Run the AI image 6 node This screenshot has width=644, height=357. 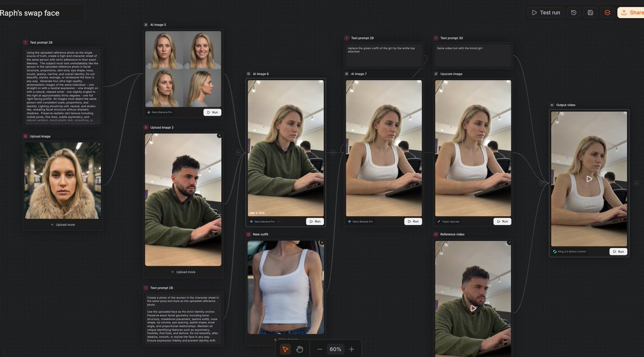point(314,221)
